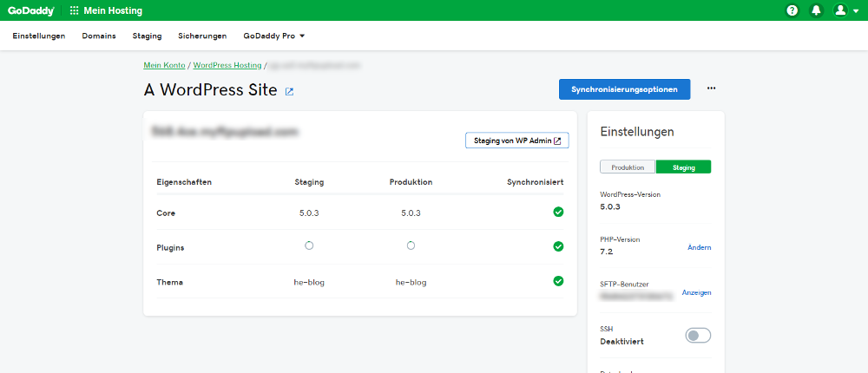
Task: Click the Plugins synchronized green checkmark
Action: click(558, 246)
